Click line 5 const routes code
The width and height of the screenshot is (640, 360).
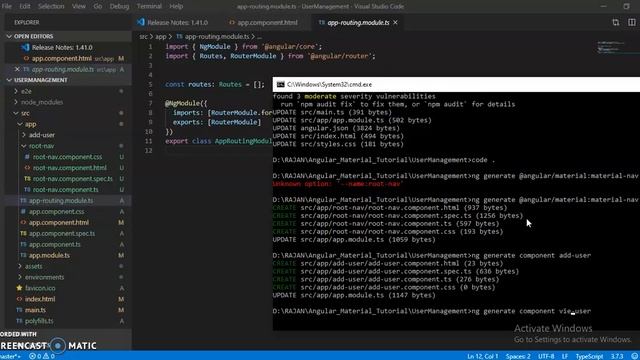point(215,84)
